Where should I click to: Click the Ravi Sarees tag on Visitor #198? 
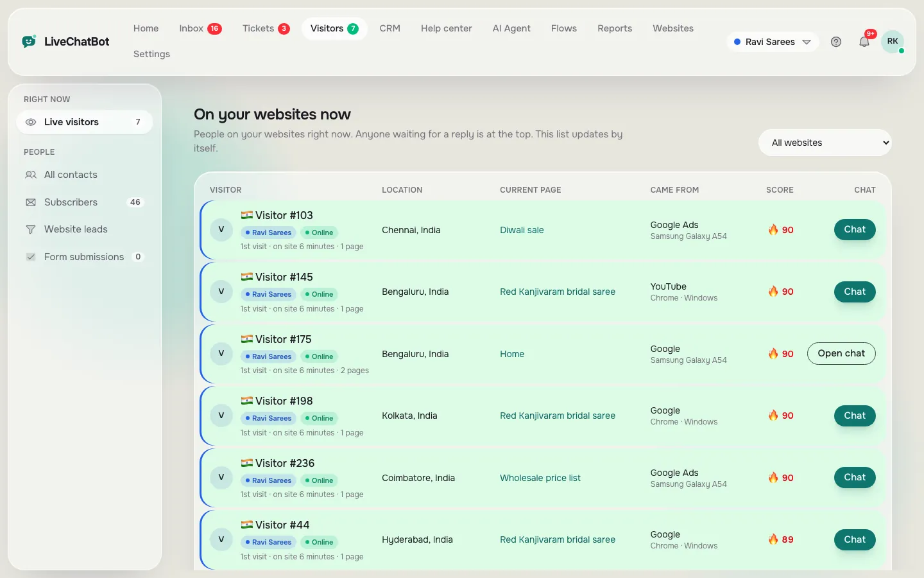268,418
